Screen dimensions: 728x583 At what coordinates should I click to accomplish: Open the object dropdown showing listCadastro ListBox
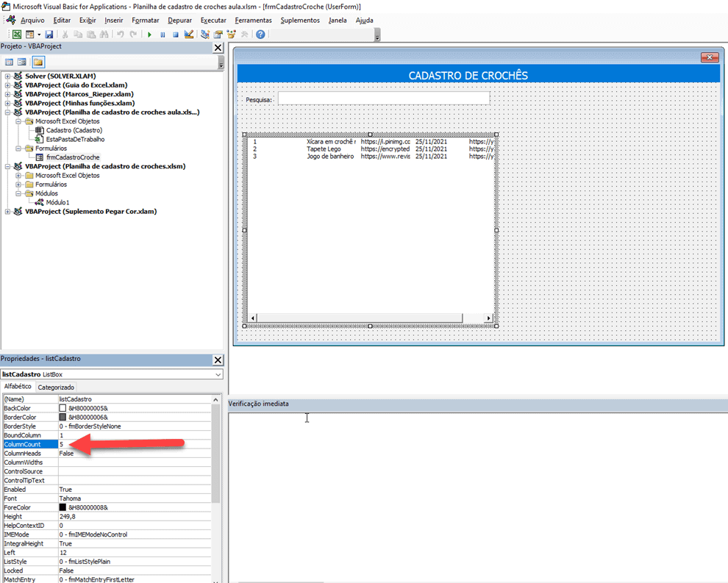(x=217, y=375)
